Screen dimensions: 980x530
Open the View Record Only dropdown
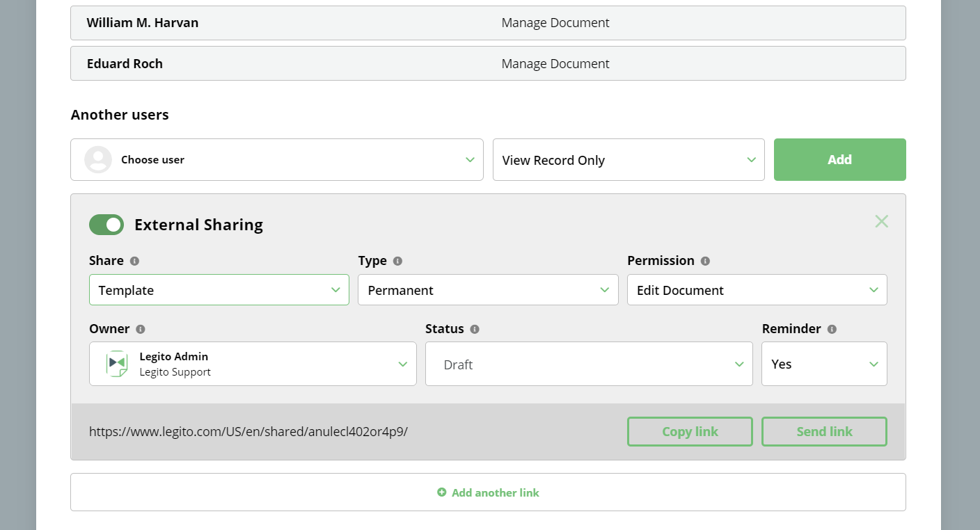629,160
